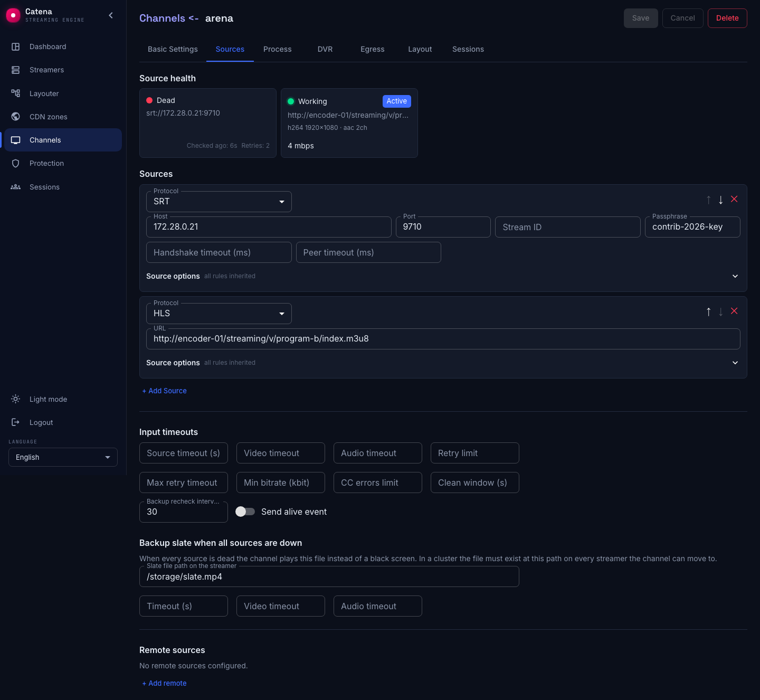
Task: Click the red Delete button
Action: pyautogui.click(x=727, y=18)
